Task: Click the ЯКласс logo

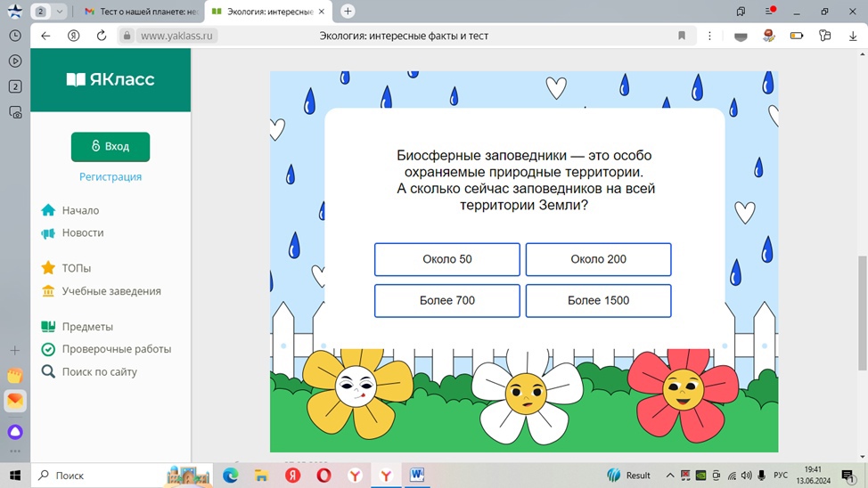Action: point(111,79)
